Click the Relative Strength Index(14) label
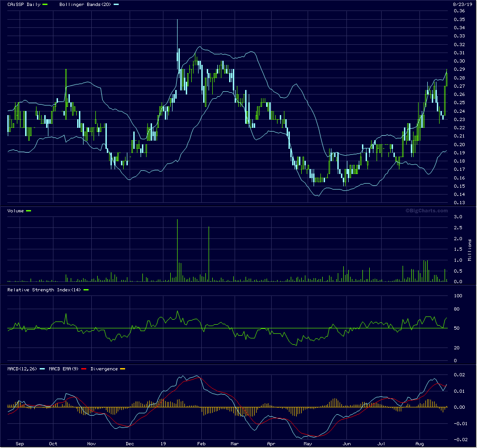This screenshot has height=448, width=477. 45,290
